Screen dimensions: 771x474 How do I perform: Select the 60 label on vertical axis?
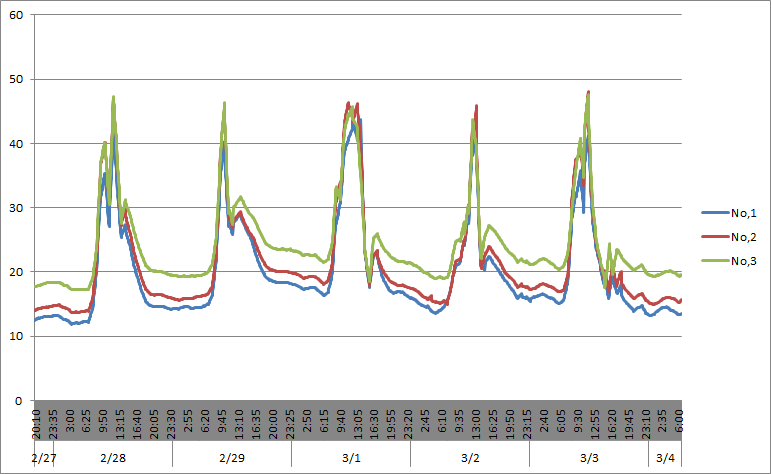tap(14, 16)
